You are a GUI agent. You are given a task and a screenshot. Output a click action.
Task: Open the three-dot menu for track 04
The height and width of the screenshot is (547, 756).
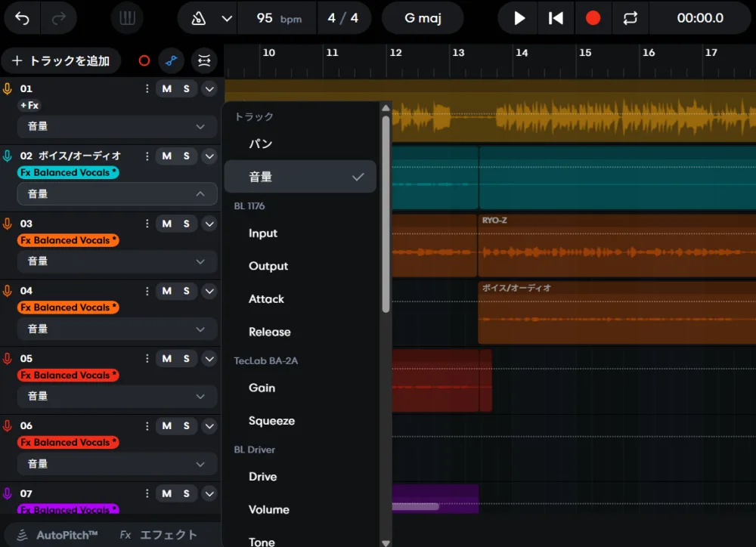[x=147, y=291]
